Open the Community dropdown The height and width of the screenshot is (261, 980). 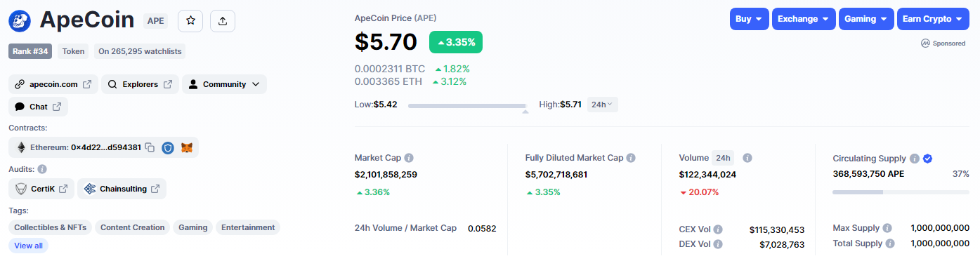(224, 84)
